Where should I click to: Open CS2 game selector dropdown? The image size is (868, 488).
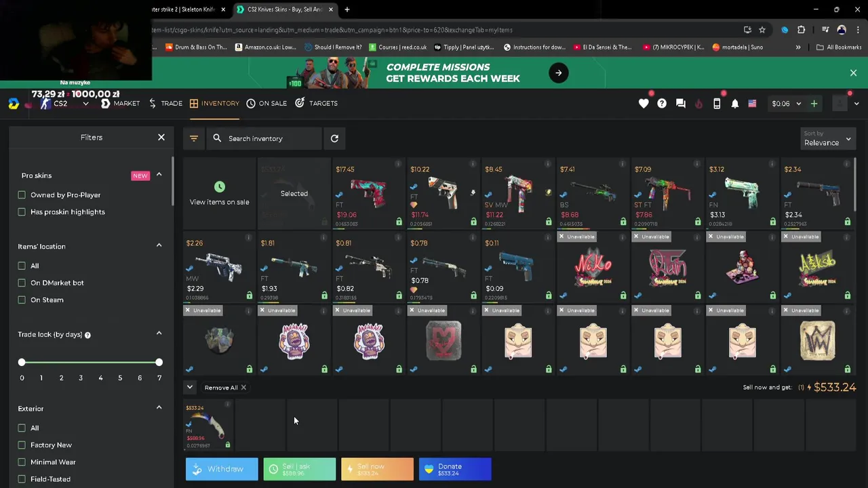(66, 104)
